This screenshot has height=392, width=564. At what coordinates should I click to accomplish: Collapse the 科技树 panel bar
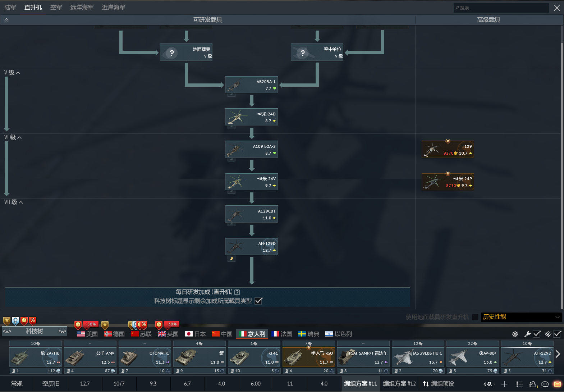coord(35,331)
